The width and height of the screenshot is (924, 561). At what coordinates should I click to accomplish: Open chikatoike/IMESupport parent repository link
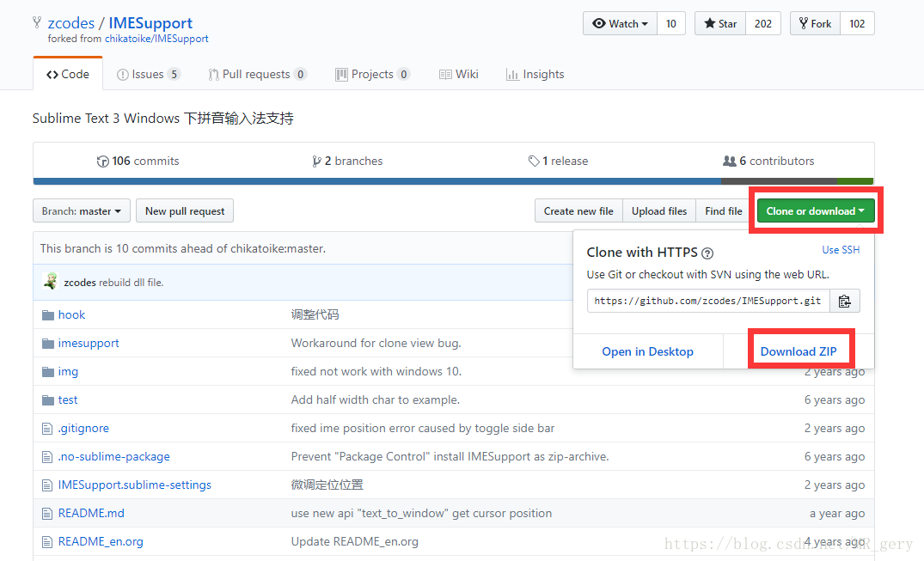156,39
